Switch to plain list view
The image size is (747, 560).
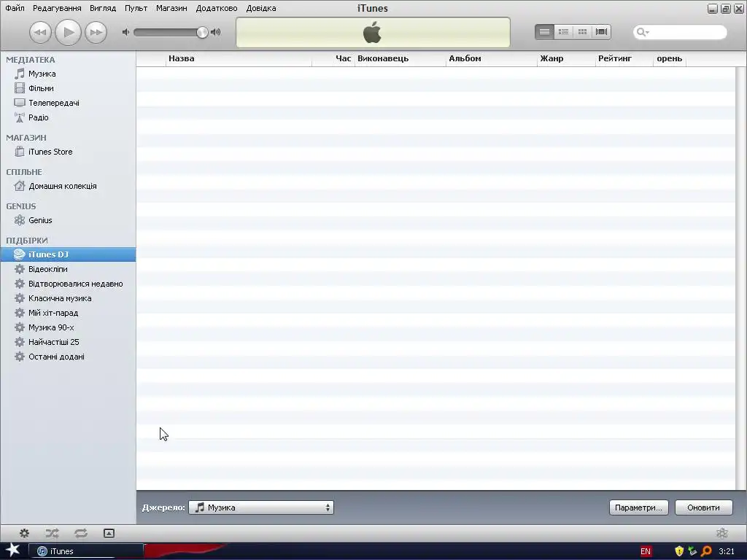544,32
